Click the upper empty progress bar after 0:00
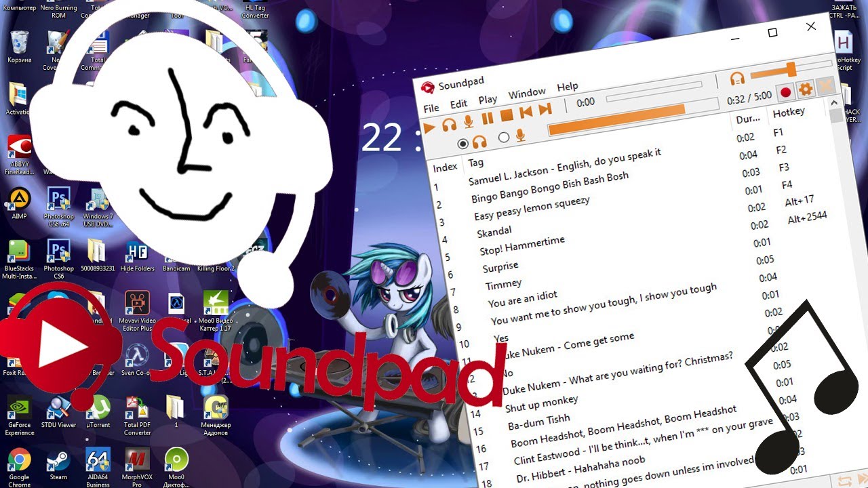Viewport: 868px width, 488px height. tap(654, 91)
